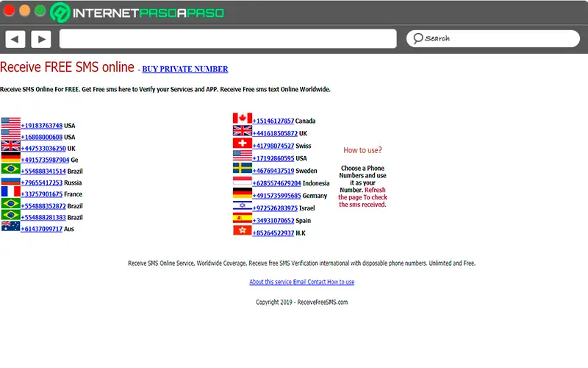Screen dimensions: 588x368
Task: Open USA number +19183763748
Action: pos(42,125)
